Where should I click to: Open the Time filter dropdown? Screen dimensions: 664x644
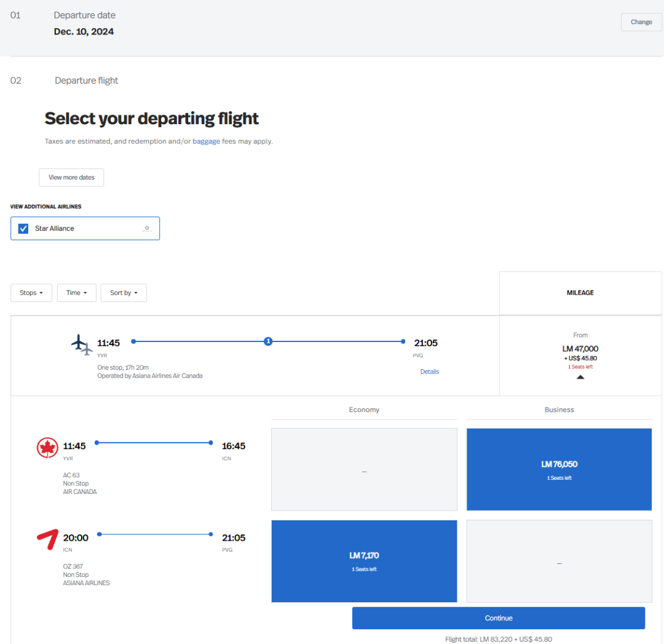(x=77, y=293)
